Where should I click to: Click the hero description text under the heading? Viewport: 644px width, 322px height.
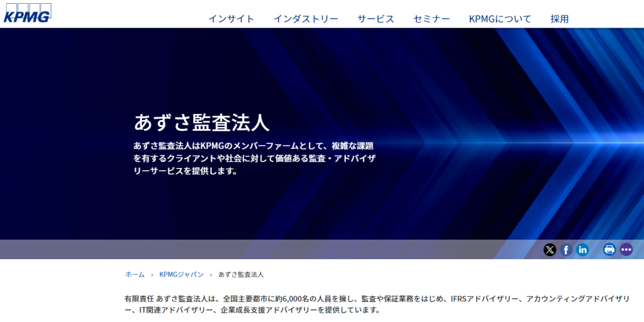(254, 158)
